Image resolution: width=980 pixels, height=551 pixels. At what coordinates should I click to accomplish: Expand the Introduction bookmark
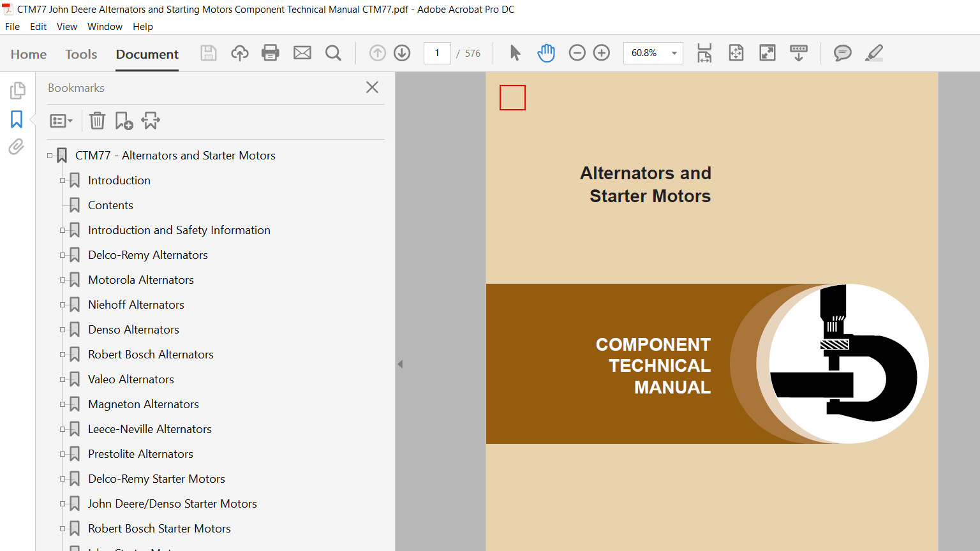point(63,180)
